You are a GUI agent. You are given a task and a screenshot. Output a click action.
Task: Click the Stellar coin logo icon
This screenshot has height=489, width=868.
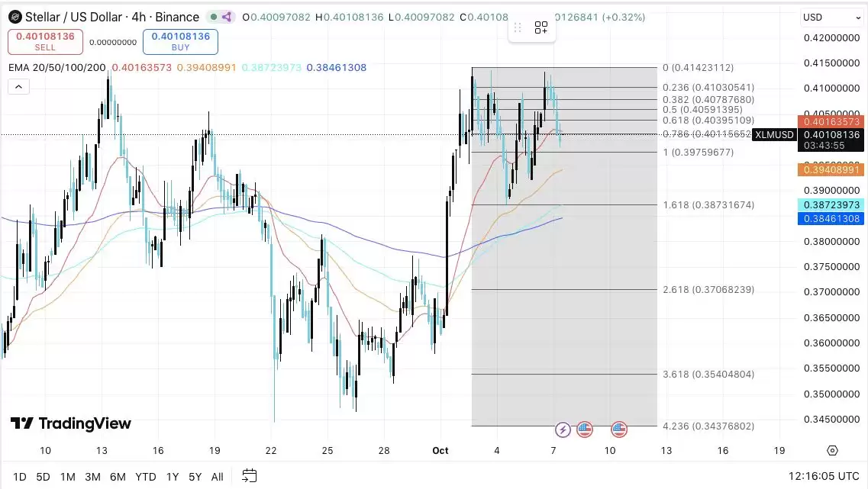[x=15, y=17]
